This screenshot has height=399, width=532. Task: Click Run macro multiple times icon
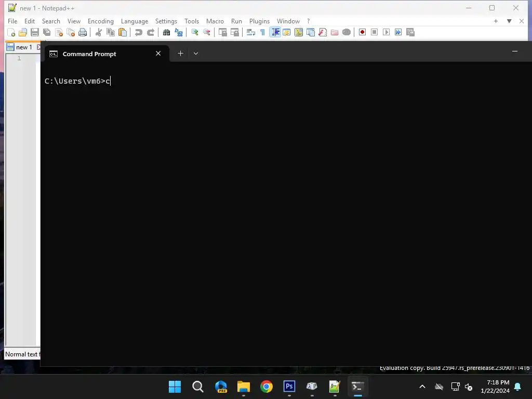398,32
